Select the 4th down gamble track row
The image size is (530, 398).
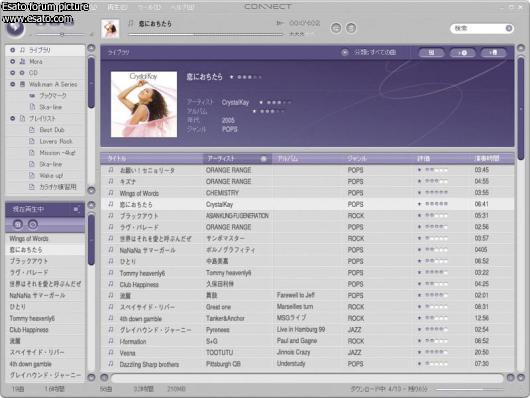coord(307,318)
